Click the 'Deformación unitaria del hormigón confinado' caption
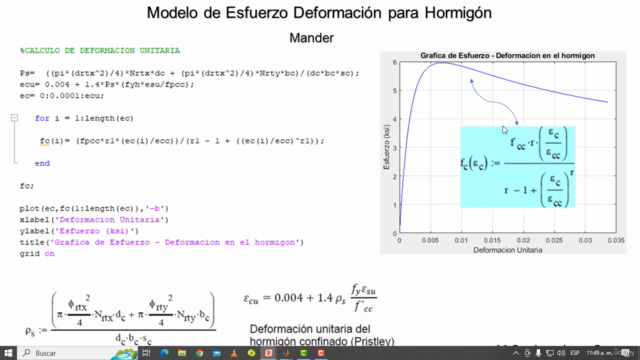This screenshot has width=640, height=360. coord(322,335)
